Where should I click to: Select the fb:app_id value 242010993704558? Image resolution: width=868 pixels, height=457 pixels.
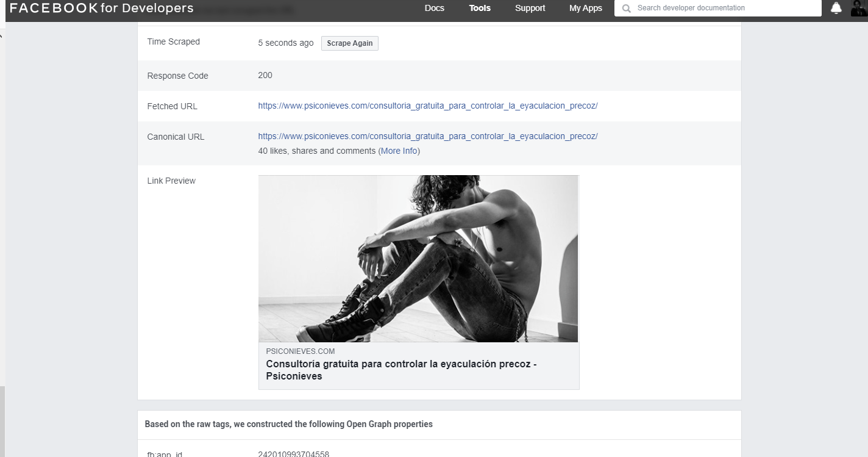point(294,454)
